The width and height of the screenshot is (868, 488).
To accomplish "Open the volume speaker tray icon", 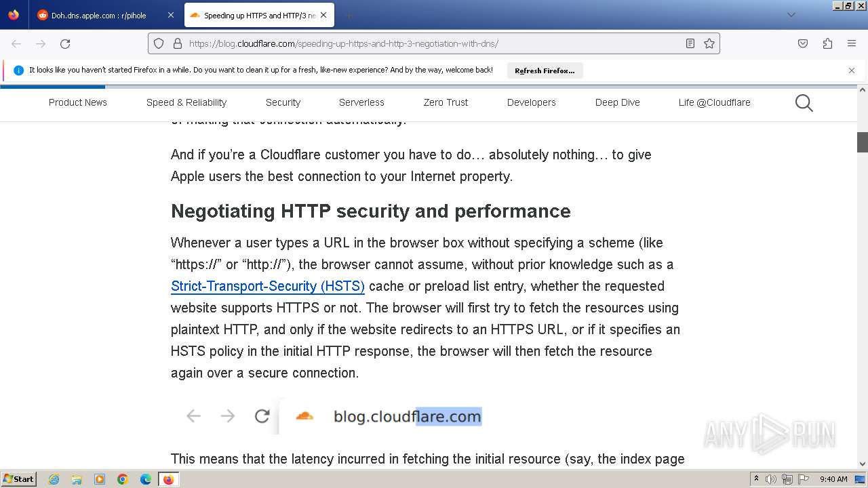I will (771, 479).
